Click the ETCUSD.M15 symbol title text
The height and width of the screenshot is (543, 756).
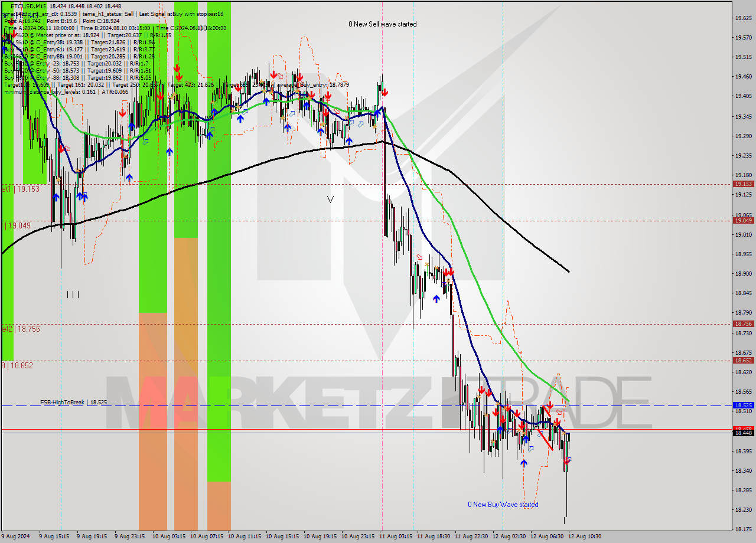[x=29, y=6]
